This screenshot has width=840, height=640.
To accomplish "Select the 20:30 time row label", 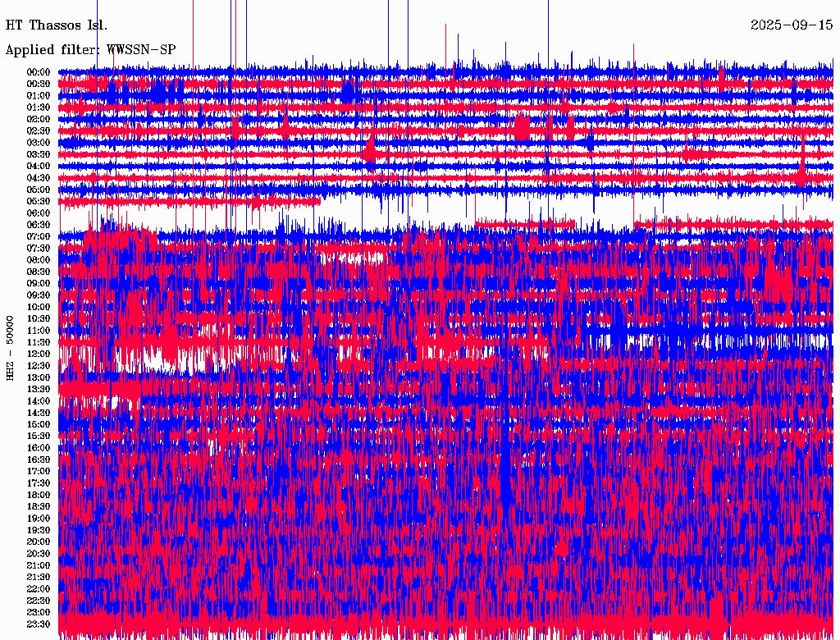I will point(39,554).
